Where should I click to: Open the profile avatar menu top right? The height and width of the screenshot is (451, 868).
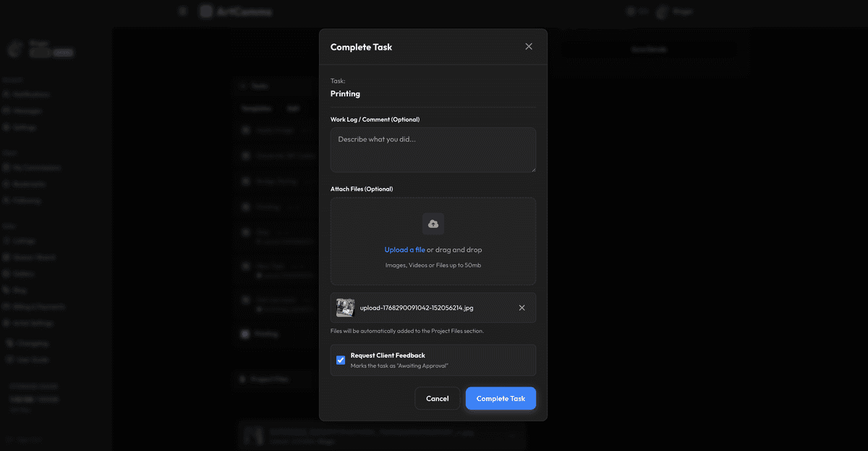pyautogui.click(x=663, y=11)
